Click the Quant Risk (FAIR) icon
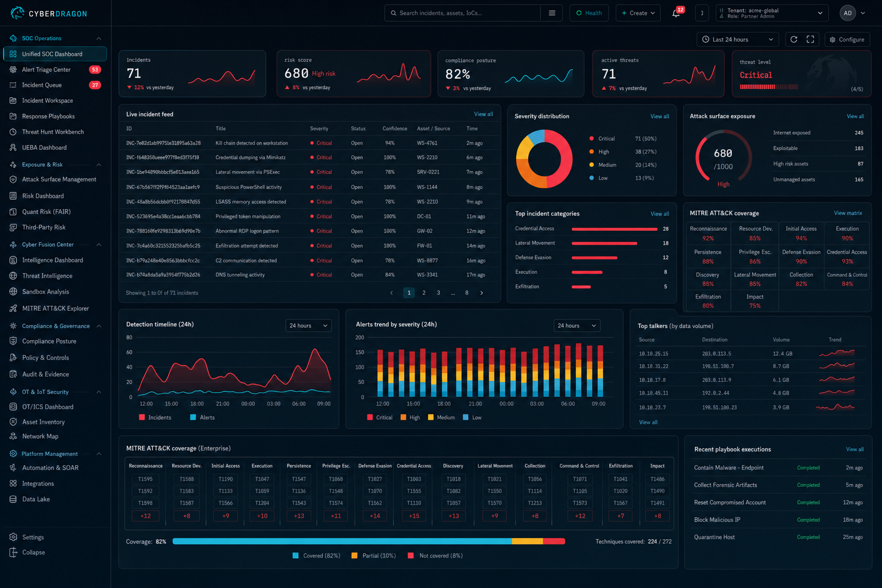The image size is (882, 588). pyautogui.click(x=13, y=211)
